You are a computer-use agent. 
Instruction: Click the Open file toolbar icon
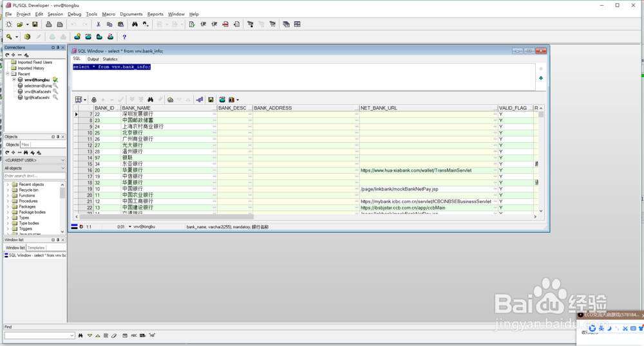click(20, 24)
